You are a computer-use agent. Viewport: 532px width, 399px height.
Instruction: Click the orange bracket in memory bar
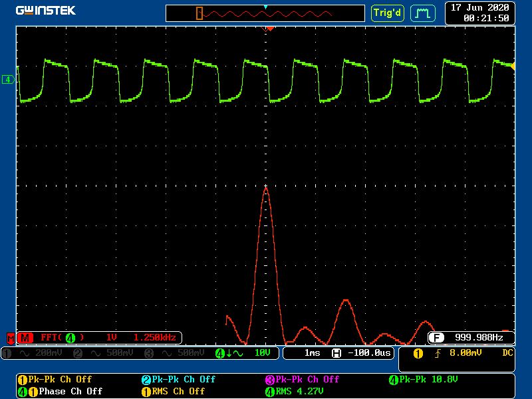coord(199,13)
